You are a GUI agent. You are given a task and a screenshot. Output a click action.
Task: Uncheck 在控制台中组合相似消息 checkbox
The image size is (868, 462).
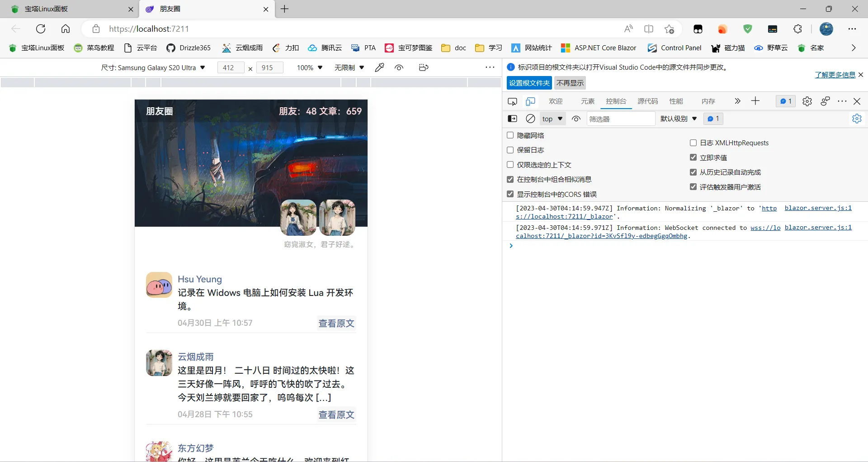510,179
